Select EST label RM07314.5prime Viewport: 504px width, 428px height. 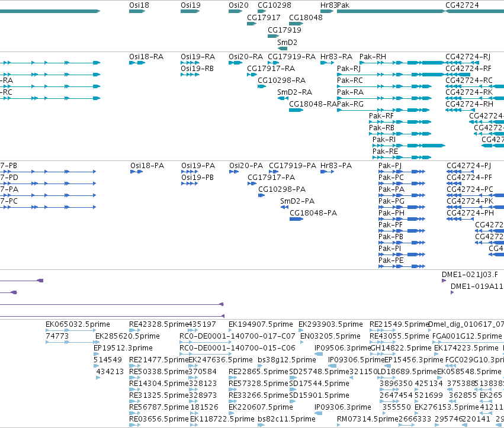click(x=368, y=419)
